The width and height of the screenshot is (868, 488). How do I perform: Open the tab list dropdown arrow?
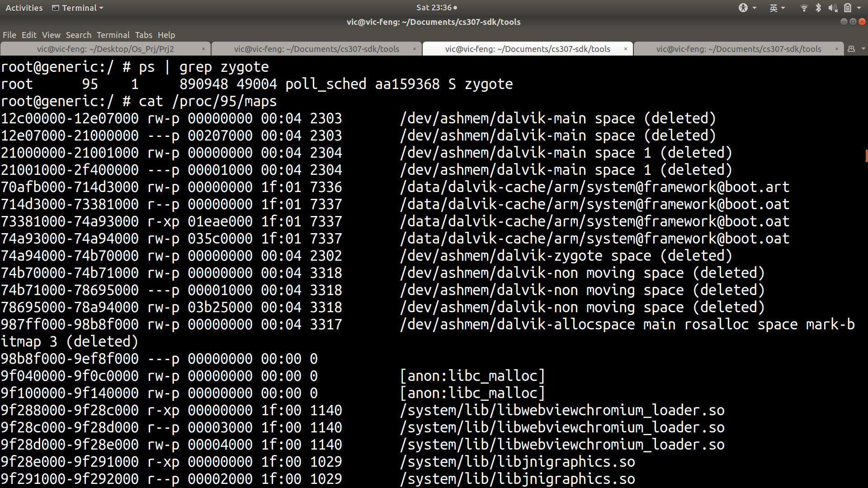pyautogui.click(x=863, y=49)
